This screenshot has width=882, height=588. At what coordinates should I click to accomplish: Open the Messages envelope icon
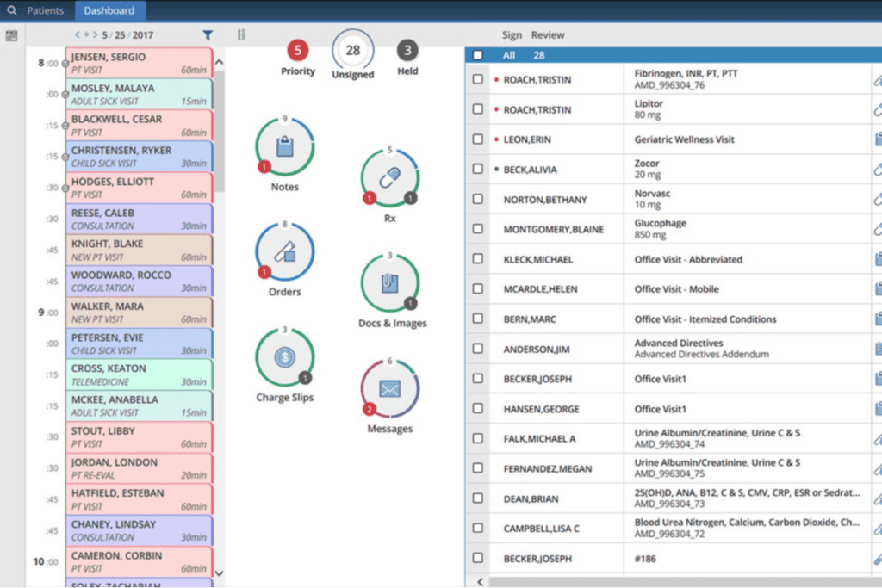tap(389, 388)
